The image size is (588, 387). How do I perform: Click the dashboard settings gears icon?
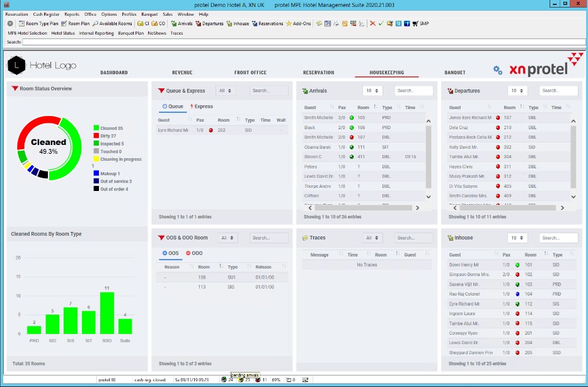click(x=497, y=70)
